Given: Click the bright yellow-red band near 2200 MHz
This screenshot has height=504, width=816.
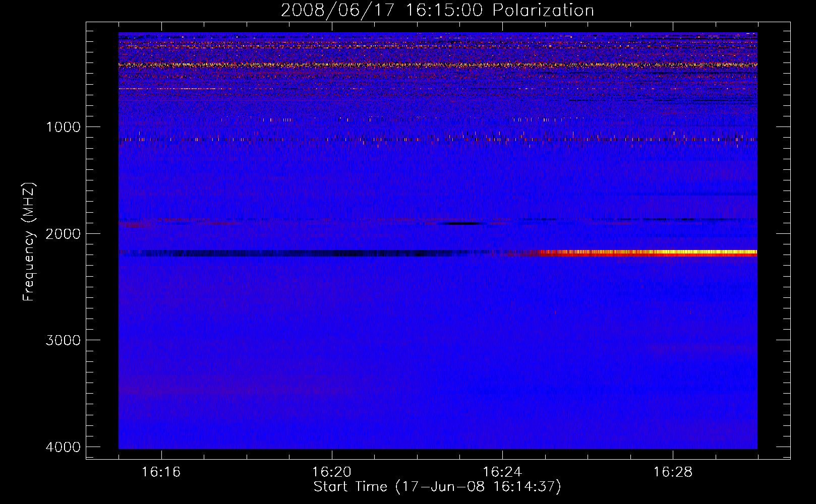Looking at the screenshot, I should (x=648, y=253).
